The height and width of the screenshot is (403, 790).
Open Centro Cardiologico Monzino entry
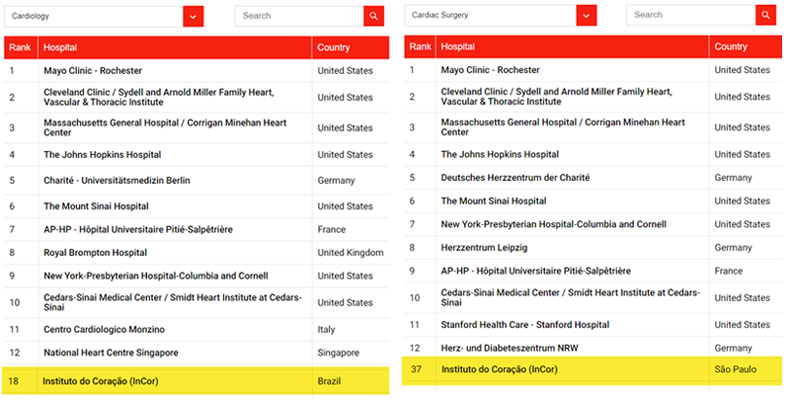104,329
